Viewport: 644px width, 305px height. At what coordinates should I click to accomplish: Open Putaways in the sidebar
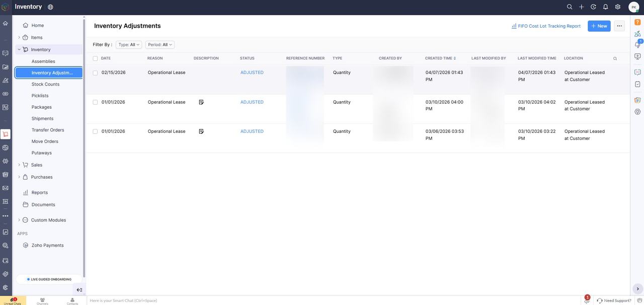click(41, 152)
